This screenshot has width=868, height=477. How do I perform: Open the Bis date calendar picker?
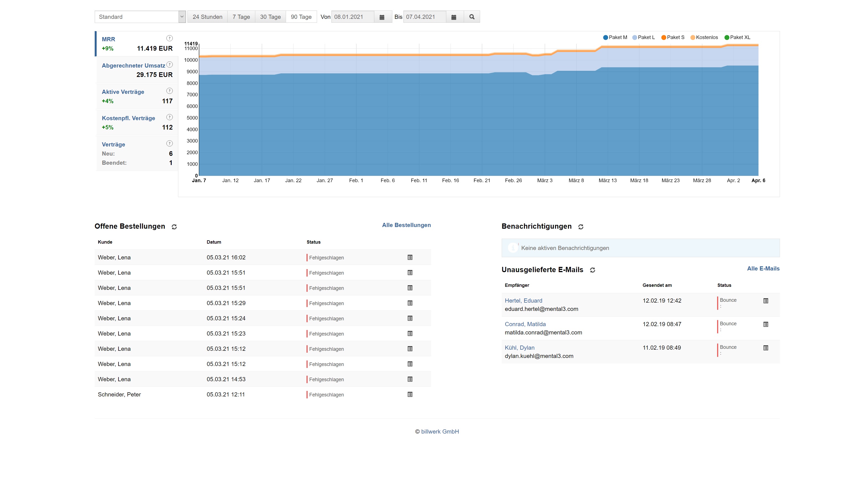point(454,17)
